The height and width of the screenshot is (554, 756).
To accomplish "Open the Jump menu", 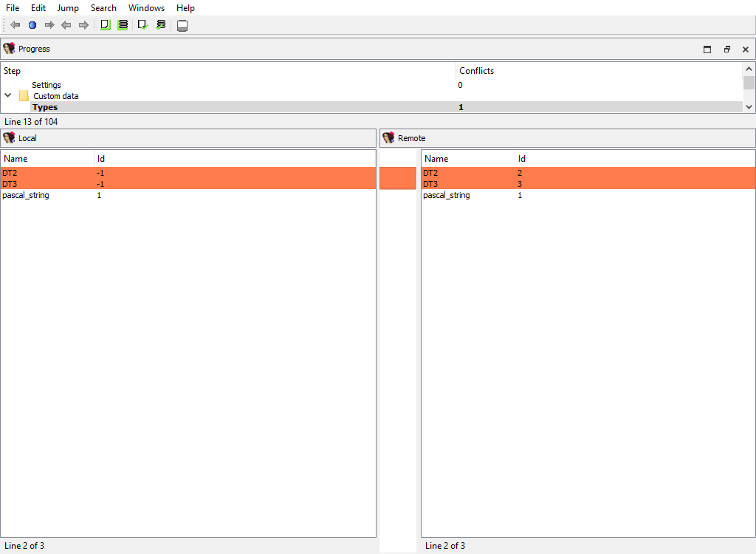I will pyautogui.click(x=68, y=8).
